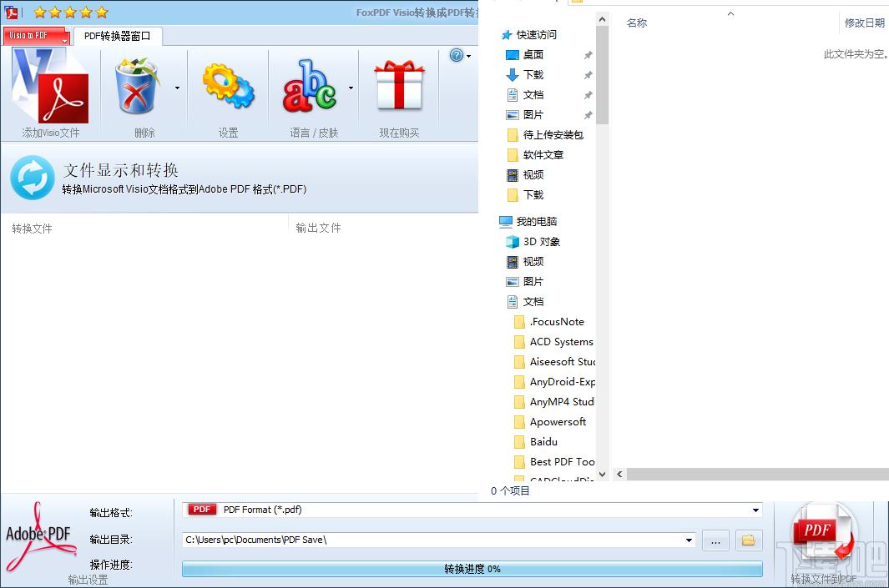889x588 pixels.
Task: Sort by 修改日期 column in Explorer
Action: click(864, 23)
